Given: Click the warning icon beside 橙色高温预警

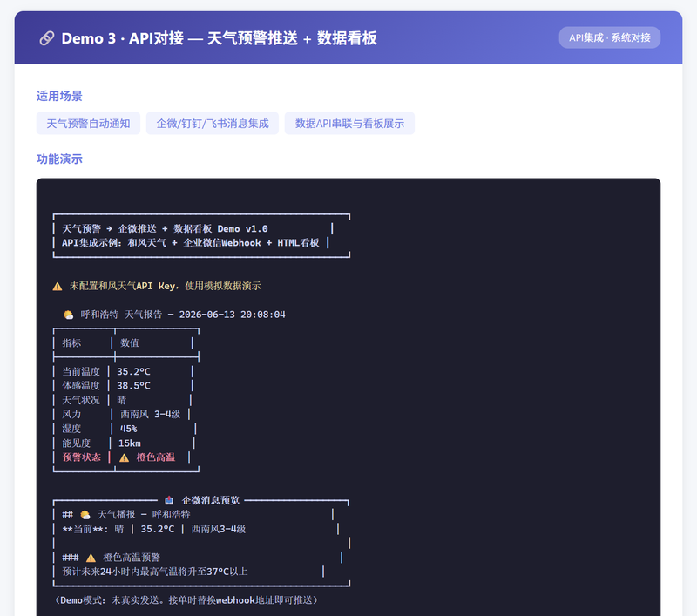Looking at the screenshot, I should (x=91, y=558).
